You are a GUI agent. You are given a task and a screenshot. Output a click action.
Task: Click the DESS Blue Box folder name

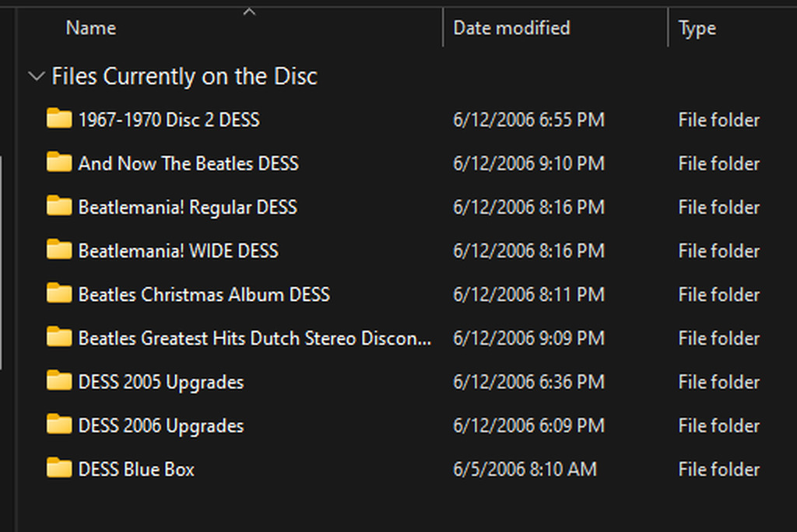pyautogui.click(x=136, y=469)
